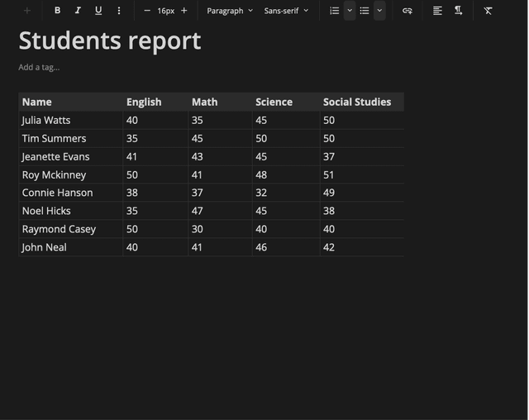
Task: Click the 'Add a tag...' field
Action: 39,67
